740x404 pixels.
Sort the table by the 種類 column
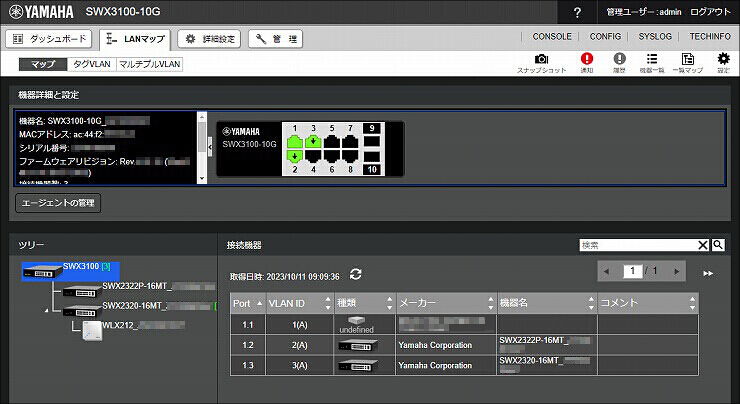point(364,303)
